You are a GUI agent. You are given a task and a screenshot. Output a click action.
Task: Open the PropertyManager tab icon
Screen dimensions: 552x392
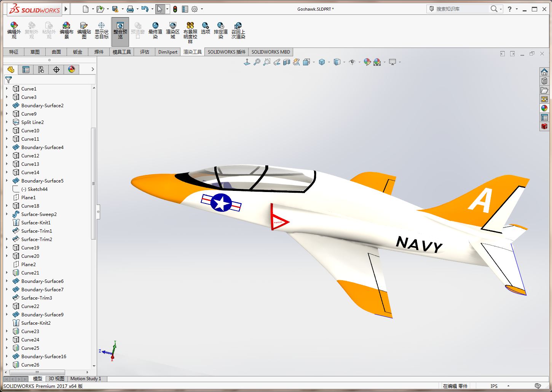[x=26, y=69]
